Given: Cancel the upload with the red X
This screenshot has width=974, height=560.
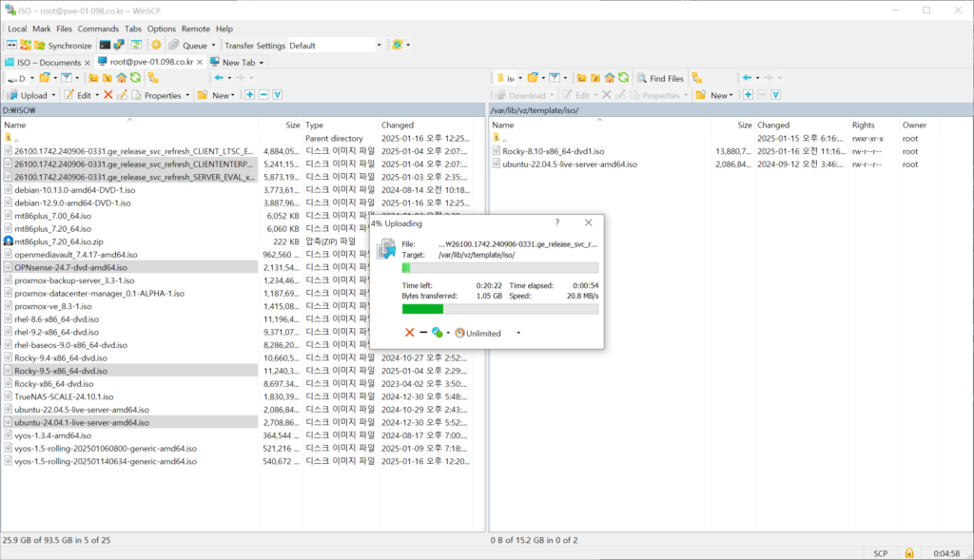Looking at the screenshot, I should point(409,333).
